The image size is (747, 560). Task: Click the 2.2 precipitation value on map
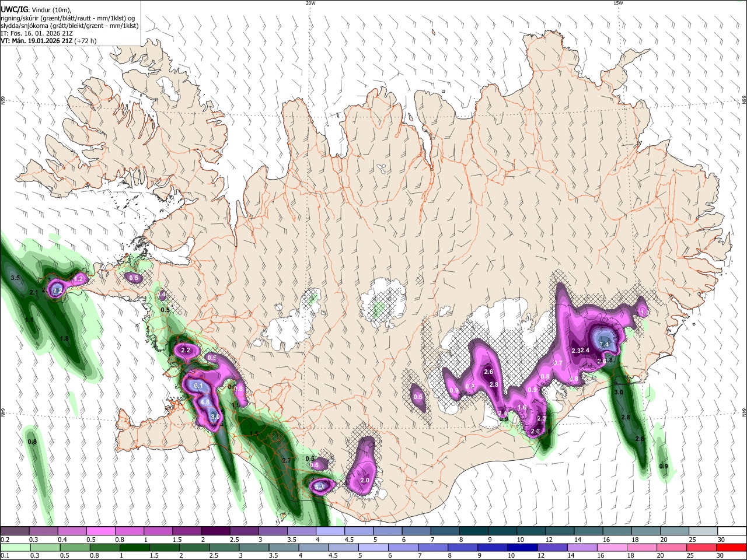point(186,350)
